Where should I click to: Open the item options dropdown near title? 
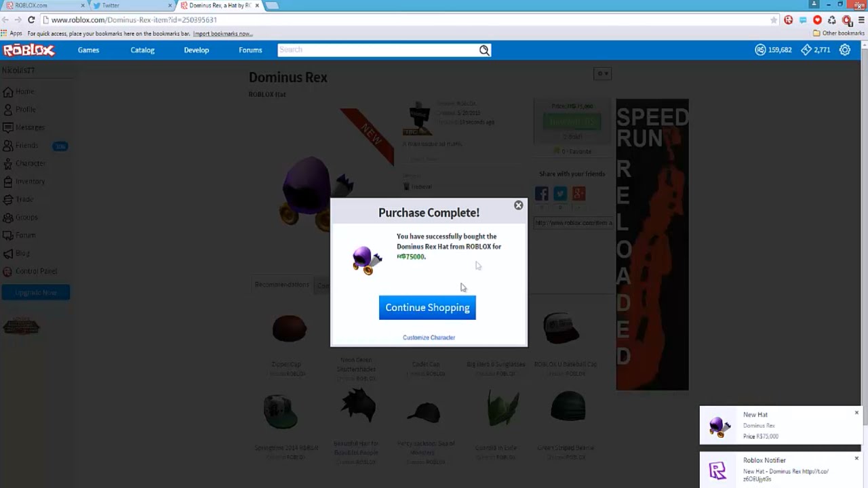tap(602, 73)
